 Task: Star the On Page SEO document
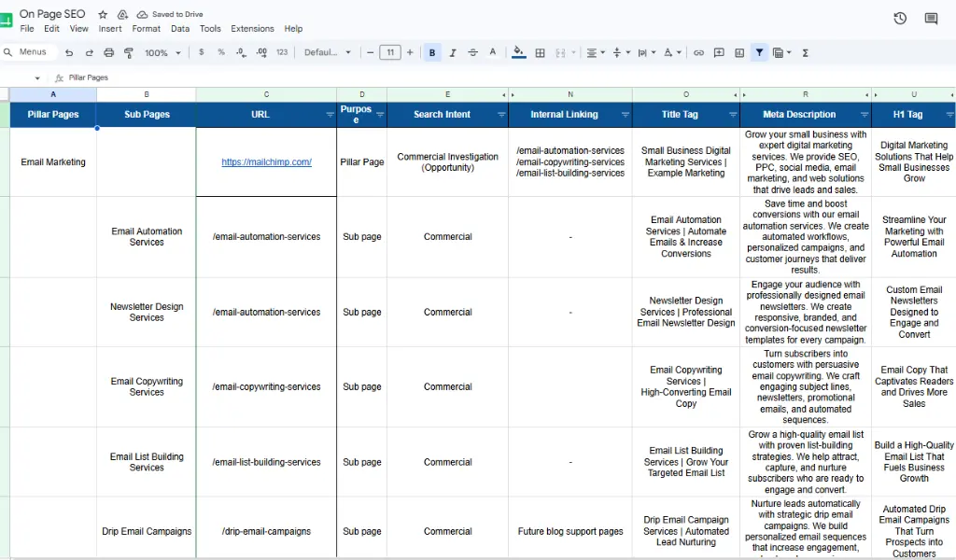coord(103,14)
